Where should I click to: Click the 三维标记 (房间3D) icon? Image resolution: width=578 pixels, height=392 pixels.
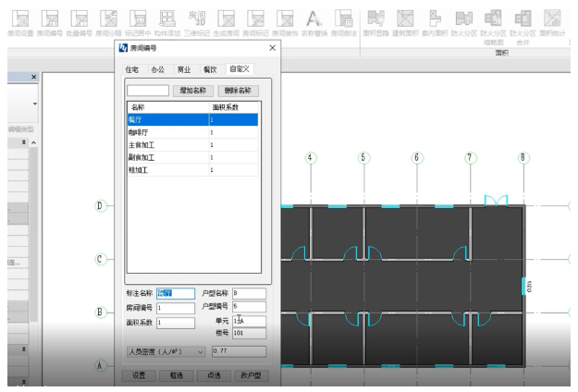coord(197,23)
